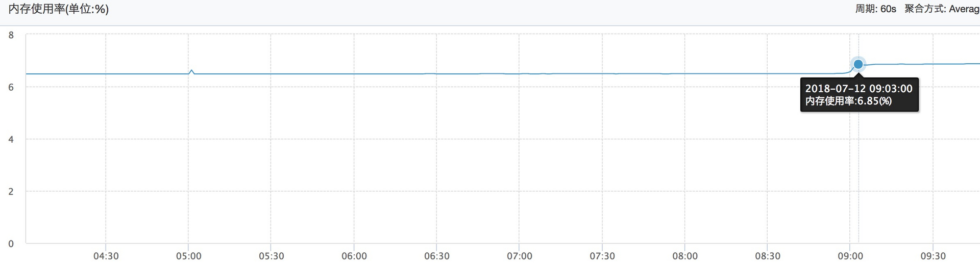Image resolution: width=980 pixels, height=265 pixels.
Task: Select the 09:30 x-axis time label
Action: click(933, 256)
